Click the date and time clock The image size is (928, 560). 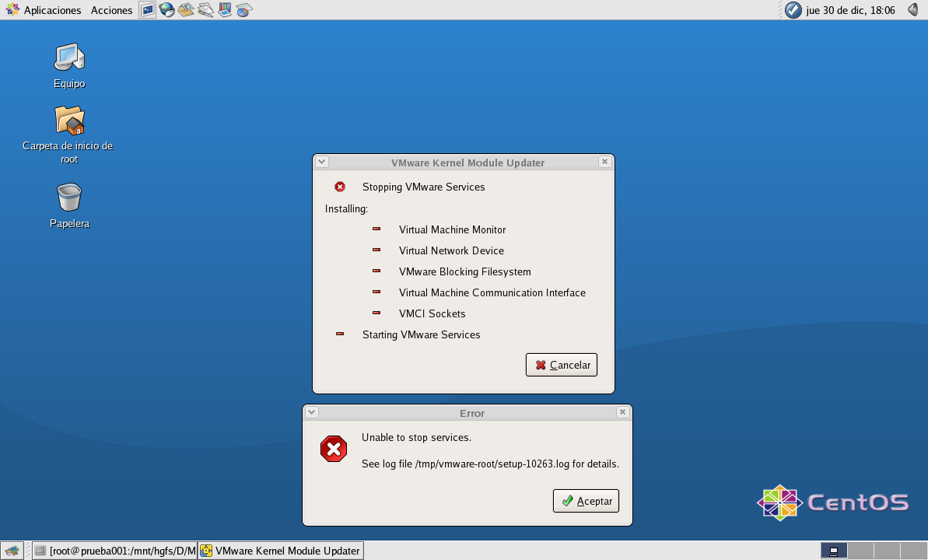[850, 10]
